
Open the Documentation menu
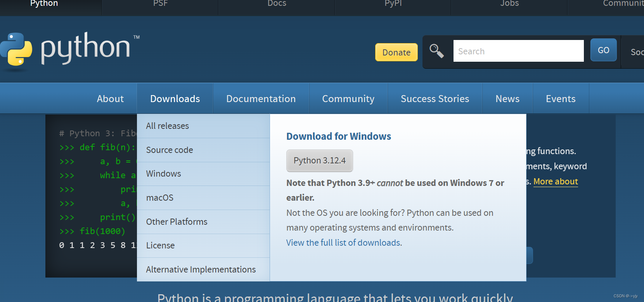pos(261,99)
